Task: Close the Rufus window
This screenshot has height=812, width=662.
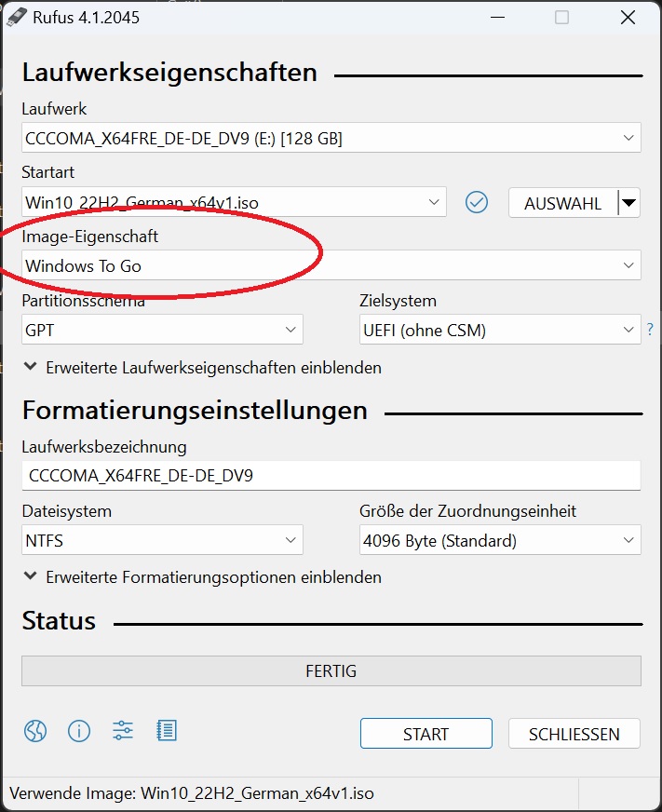Action: 628,17
